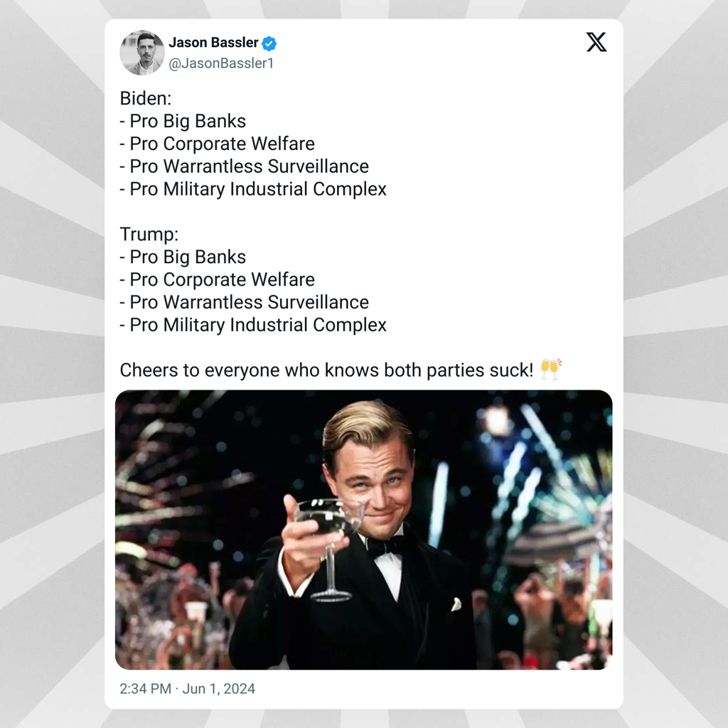Click the blue verified badge
Image resolution: width=728 pixels, height=728 pixels.
269,43
